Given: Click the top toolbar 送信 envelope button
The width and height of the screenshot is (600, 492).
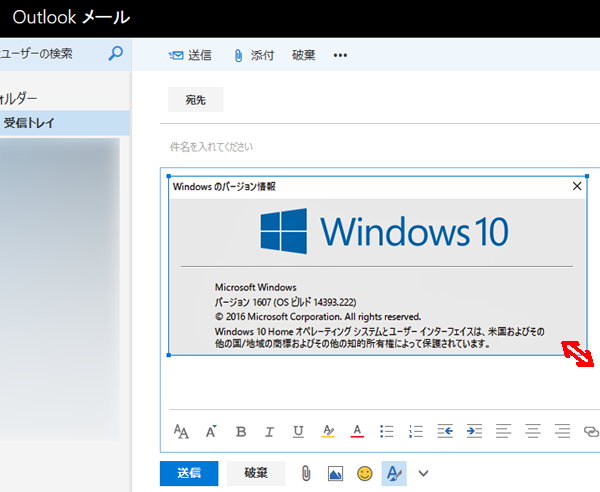Looking at the screenshot, I should click(x=190, y=55).
